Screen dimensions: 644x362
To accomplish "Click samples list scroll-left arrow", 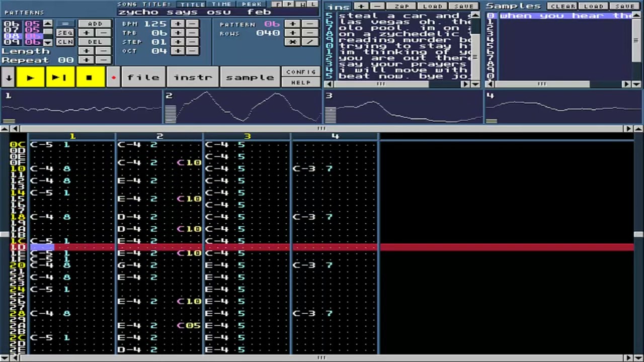I will click(490, 84).
